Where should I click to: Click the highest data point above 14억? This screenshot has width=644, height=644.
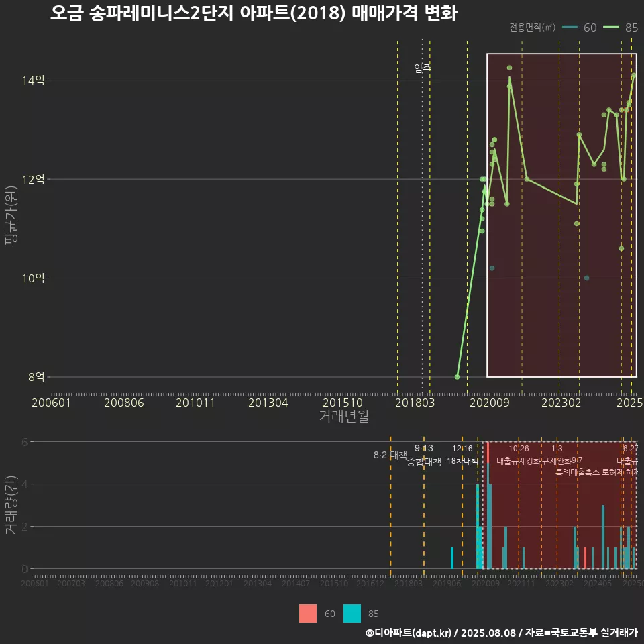click(x=509, y=68)
